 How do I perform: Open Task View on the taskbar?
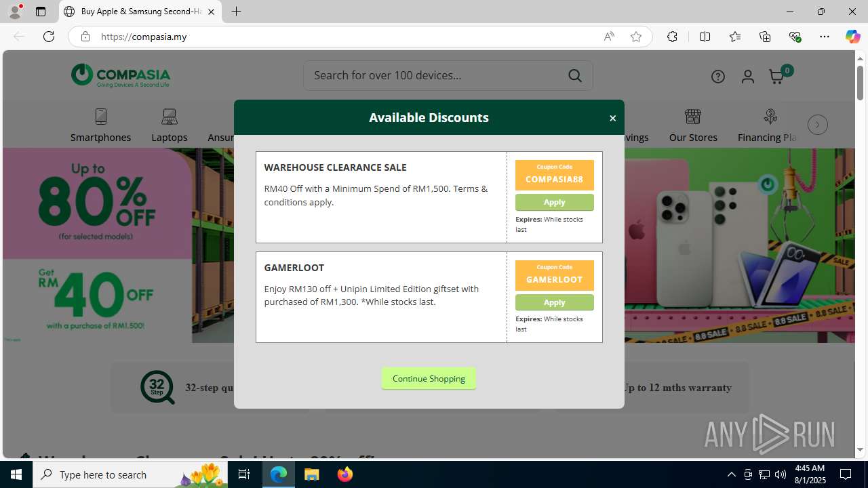[x=244, y=474]
